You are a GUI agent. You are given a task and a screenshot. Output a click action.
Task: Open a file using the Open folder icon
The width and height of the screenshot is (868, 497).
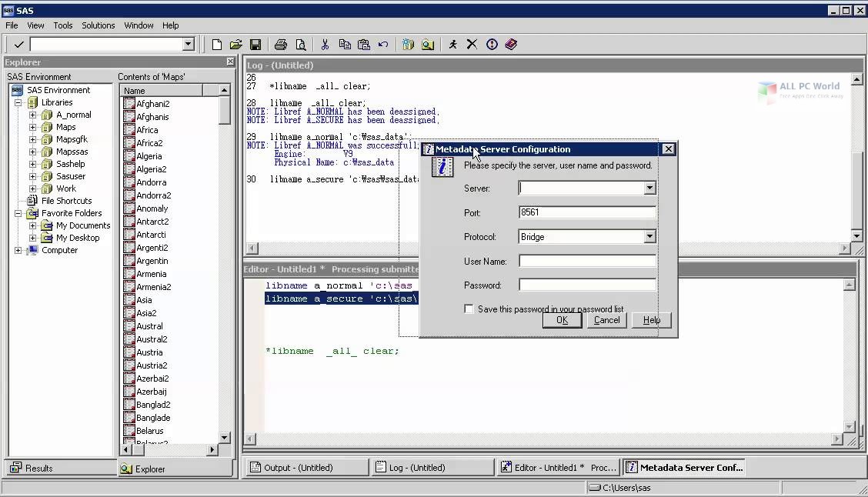coord(235,45)
